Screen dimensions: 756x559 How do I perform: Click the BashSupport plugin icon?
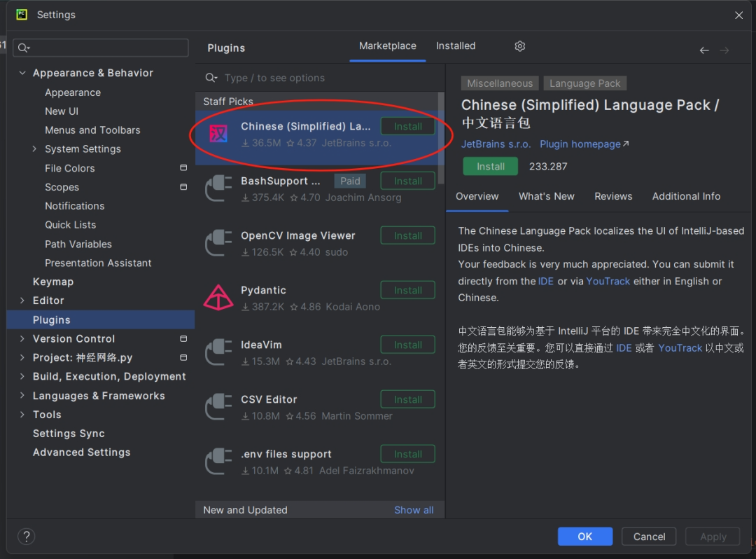click(x=218, y=188)
